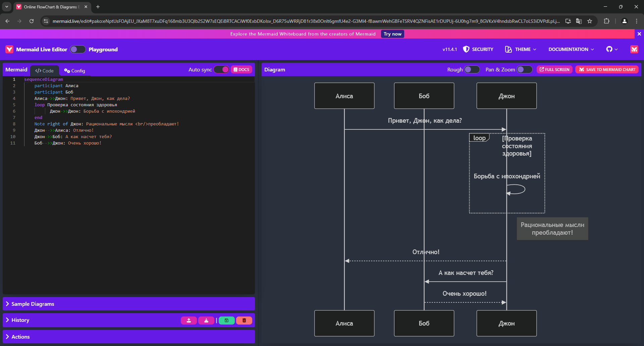Enable the Pan & Zoom toggle
The image size is (644, 346).
(x=524, y=69)
